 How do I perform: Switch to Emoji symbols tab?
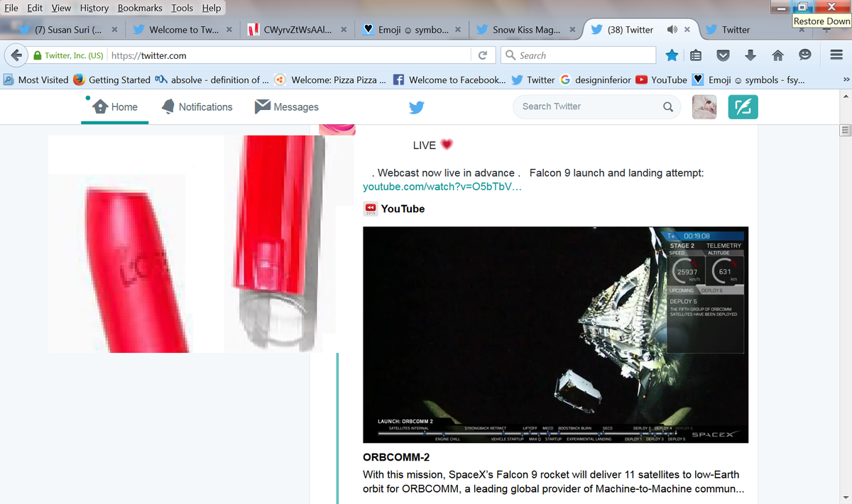coord(412,30)
